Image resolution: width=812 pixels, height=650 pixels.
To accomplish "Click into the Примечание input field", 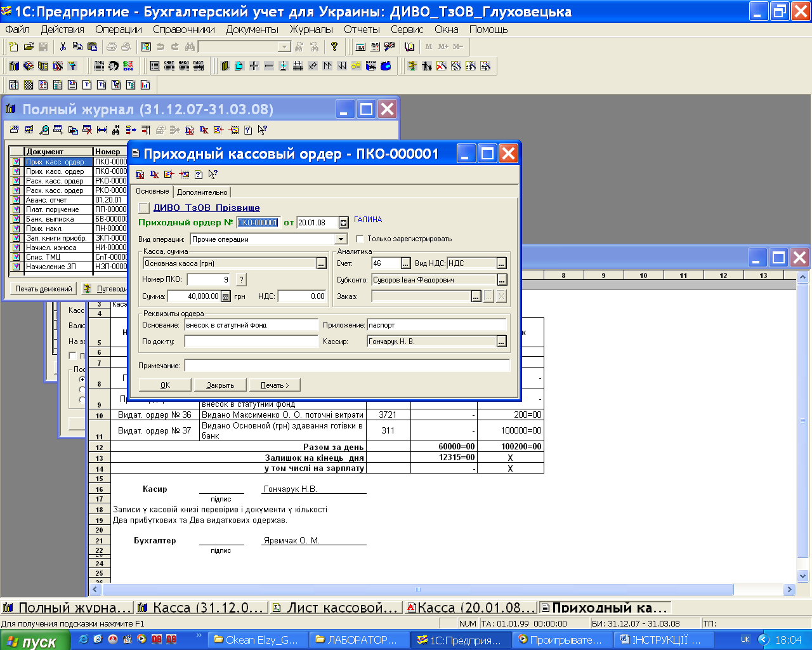I will (x=347, y=366).
